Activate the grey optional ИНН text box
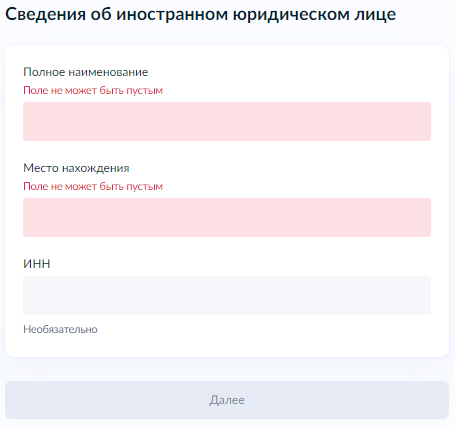The width and height of the screenshot is (455, 430). [x=227, y=295]
